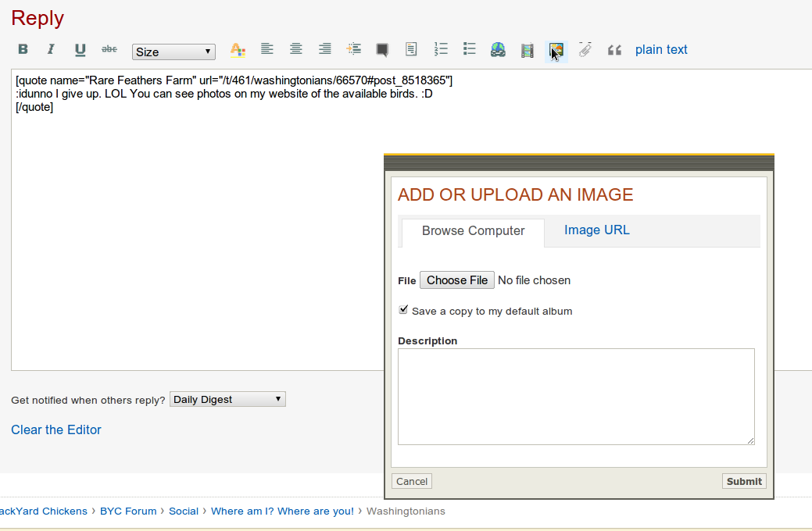
Task: Insert a bulleted list
Action: [x=470, y=49]
